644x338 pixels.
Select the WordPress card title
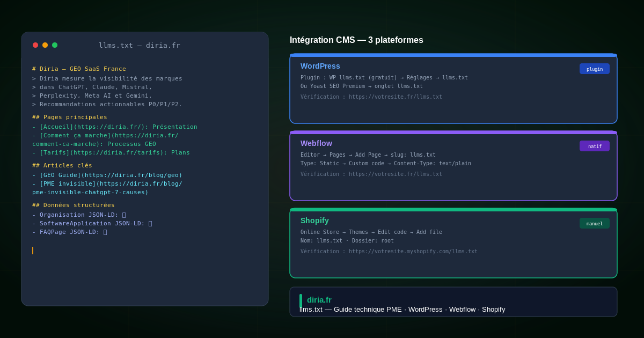click(x=320, y=66)
